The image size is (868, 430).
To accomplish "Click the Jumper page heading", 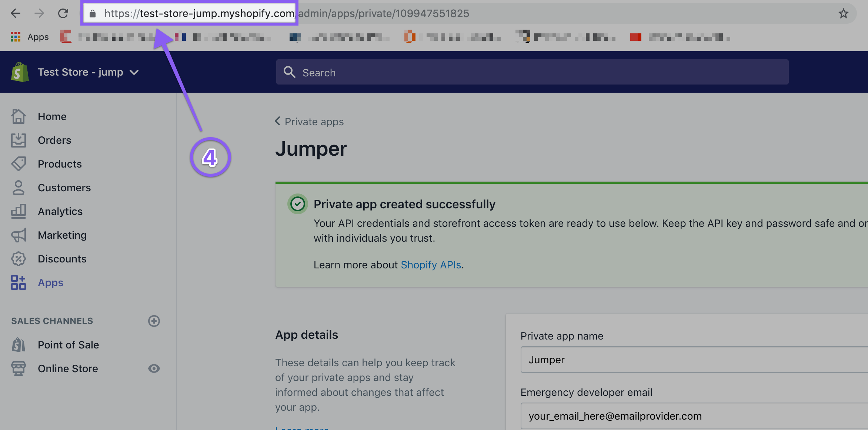I will (311, 149).
